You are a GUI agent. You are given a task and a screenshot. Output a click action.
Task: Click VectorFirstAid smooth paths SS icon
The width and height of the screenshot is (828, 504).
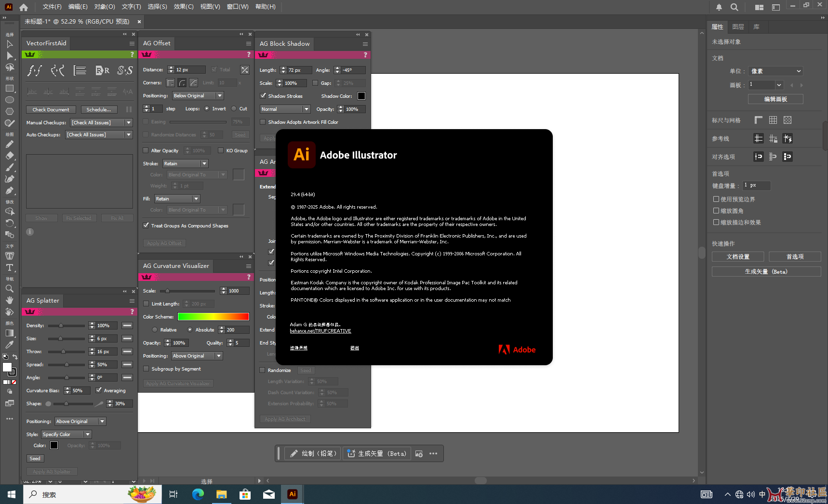(125, 70)
